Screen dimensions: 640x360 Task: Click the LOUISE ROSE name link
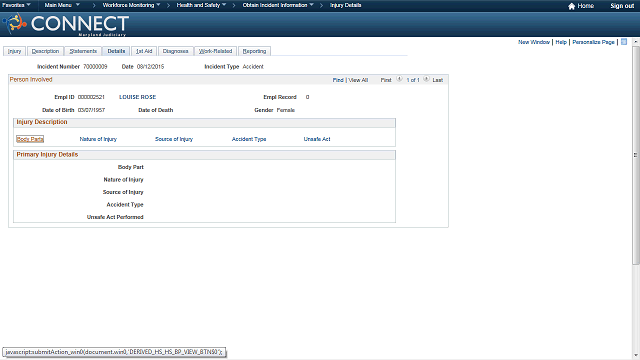coord(138,97)
